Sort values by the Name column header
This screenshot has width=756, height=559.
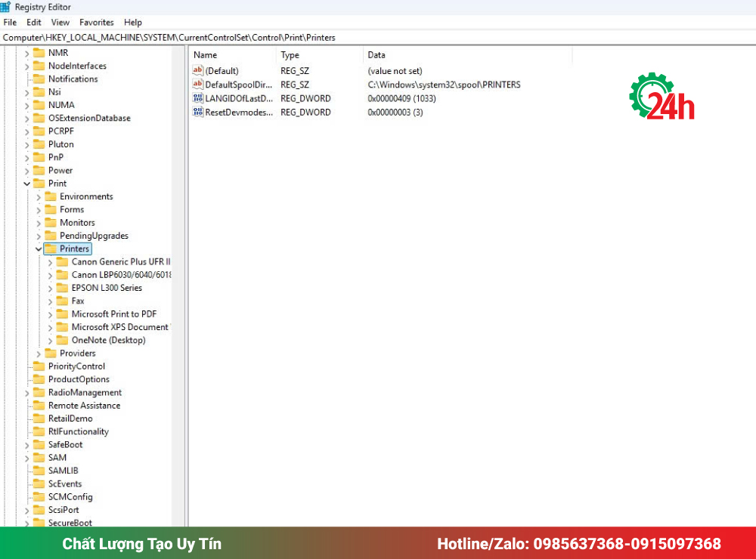coord(233,55)
